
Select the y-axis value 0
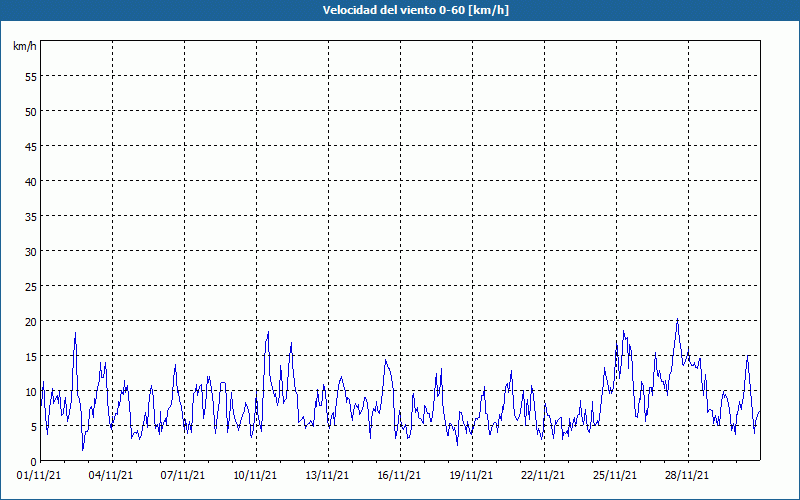34,462
